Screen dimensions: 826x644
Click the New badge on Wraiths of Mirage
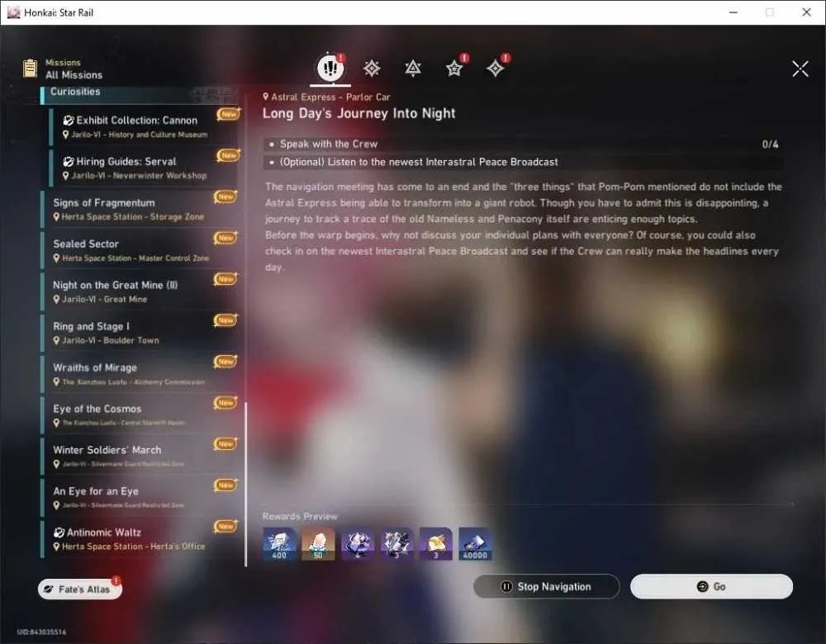coord(226,362)
